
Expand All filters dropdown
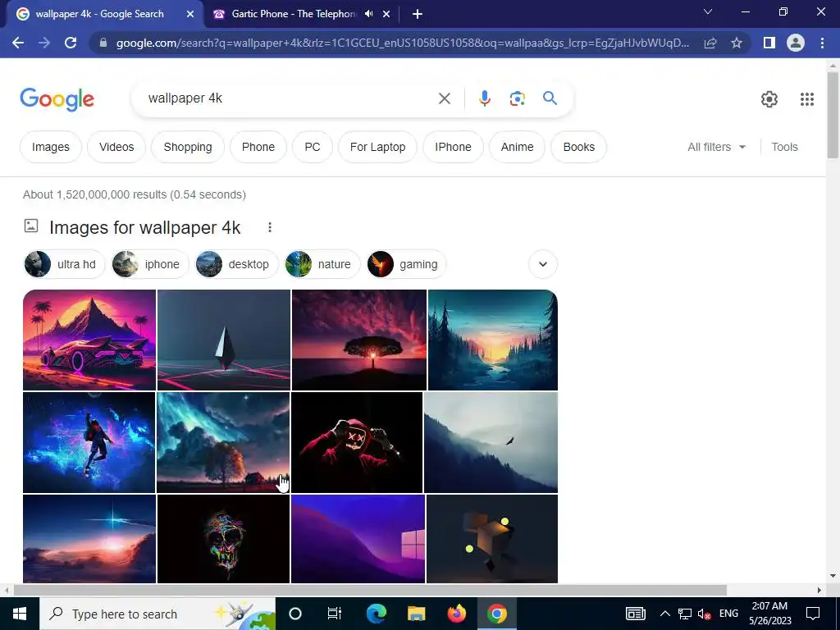click(x=716, y=147)
